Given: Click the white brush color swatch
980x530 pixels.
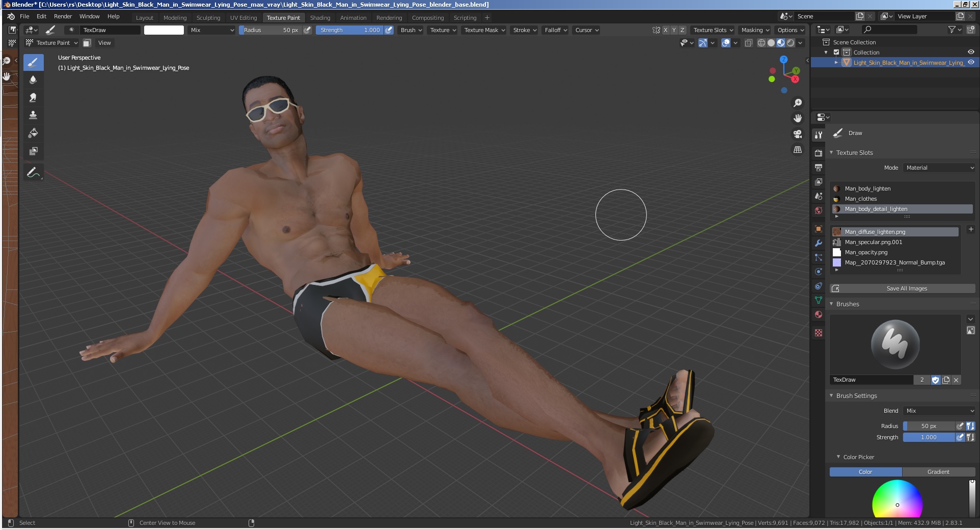Looking at the screenshot, I should 164,30.
